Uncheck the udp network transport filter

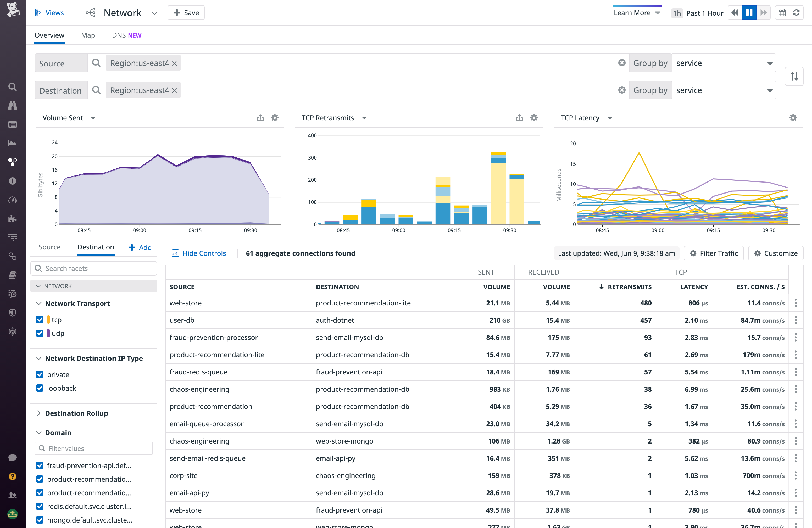tap(40, 333)
